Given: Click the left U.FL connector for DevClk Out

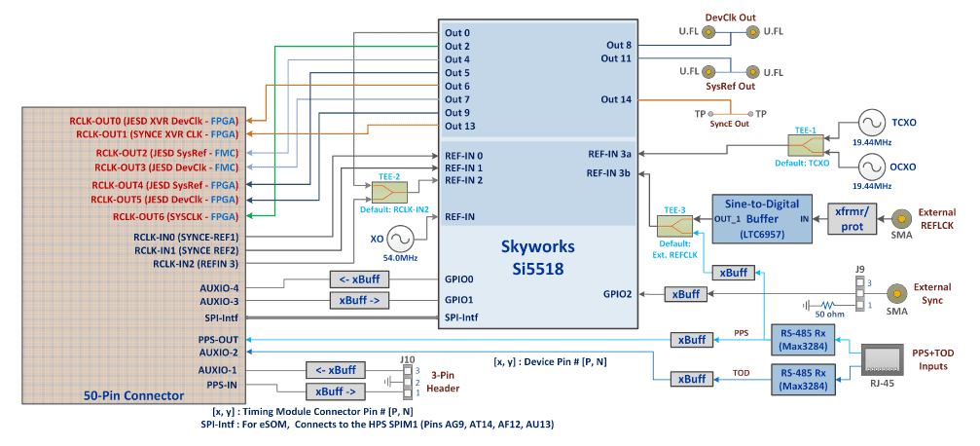Looking at the screenshot, I should coord(708,34).
